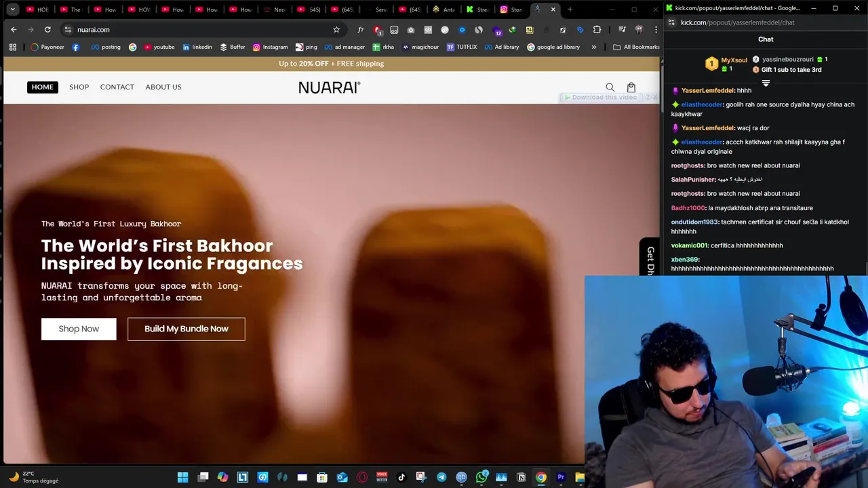The width and height of the screenshot is (868, 488).
Task: Click the Shop Now button
Action: pos(79,329)
